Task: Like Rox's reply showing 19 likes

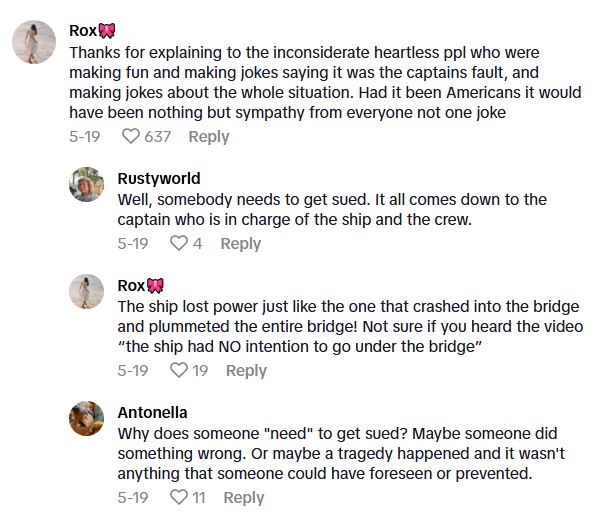Action: point(180,371)
